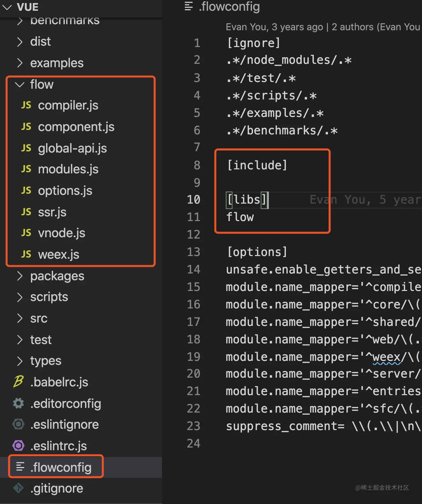Image resolution: width=422 pixels, height=504 pixels.
Task: Open ssr.js file
Action: pyautogui.click(x=52, y=212)
